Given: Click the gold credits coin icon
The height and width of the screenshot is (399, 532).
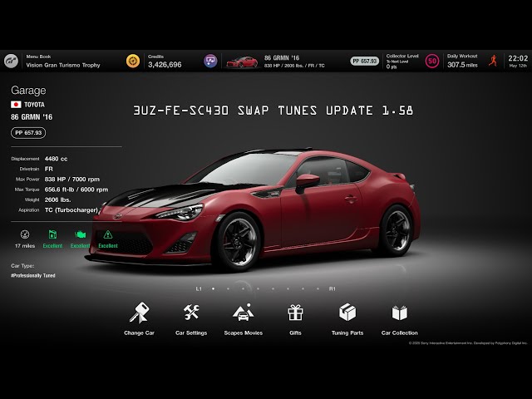Looking at the screenshot, I should (x=133, y=61).
